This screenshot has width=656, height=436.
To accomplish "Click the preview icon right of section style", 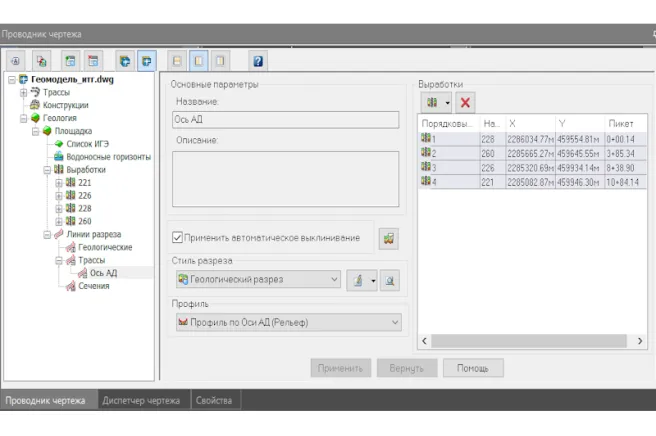I will click(390, 280).
